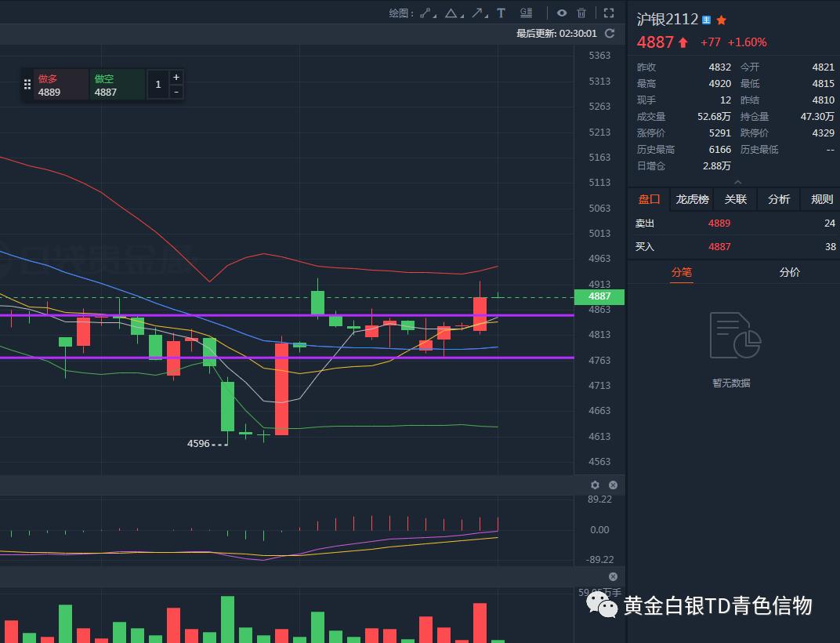Switch to the 分析 tab
Viewport: 840px width, 643px height.
click(x=778, y=199)
